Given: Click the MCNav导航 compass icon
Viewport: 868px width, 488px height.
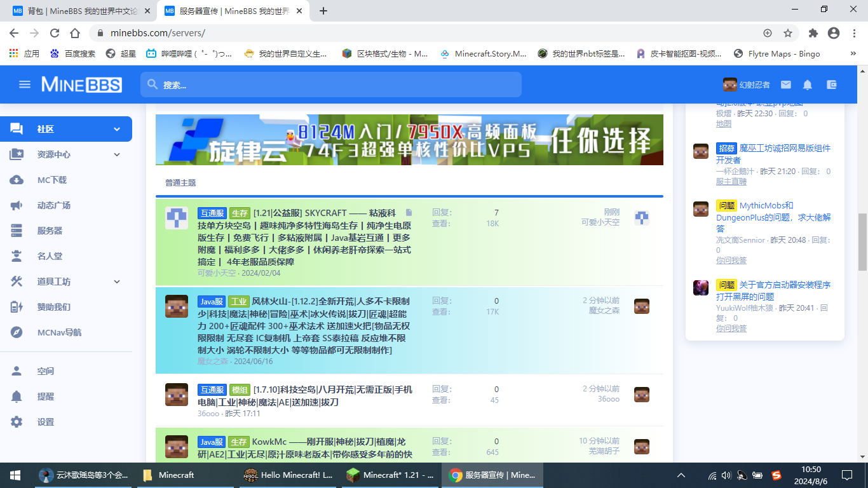Looking at the screenshot, I should point(17,332).
